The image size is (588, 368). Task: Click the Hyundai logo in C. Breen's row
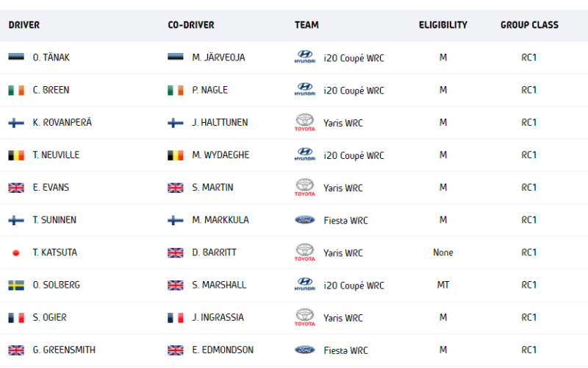304,89
